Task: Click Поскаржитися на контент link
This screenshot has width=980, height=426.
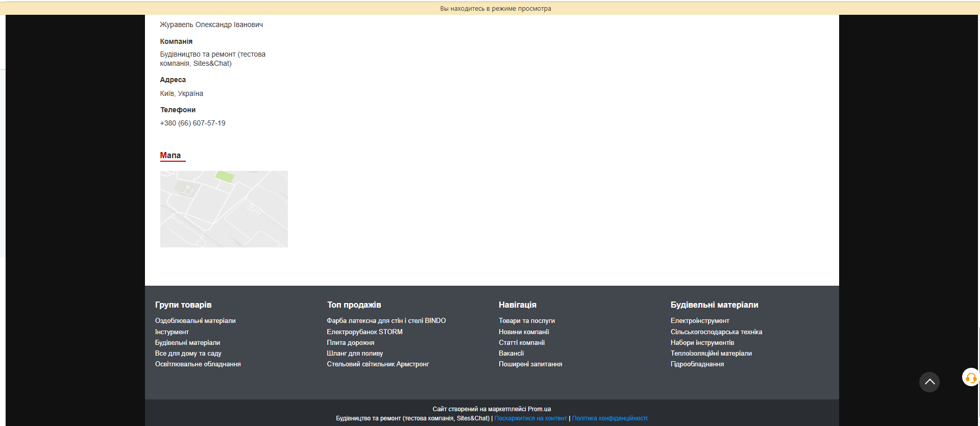Action: click(530, 418)
